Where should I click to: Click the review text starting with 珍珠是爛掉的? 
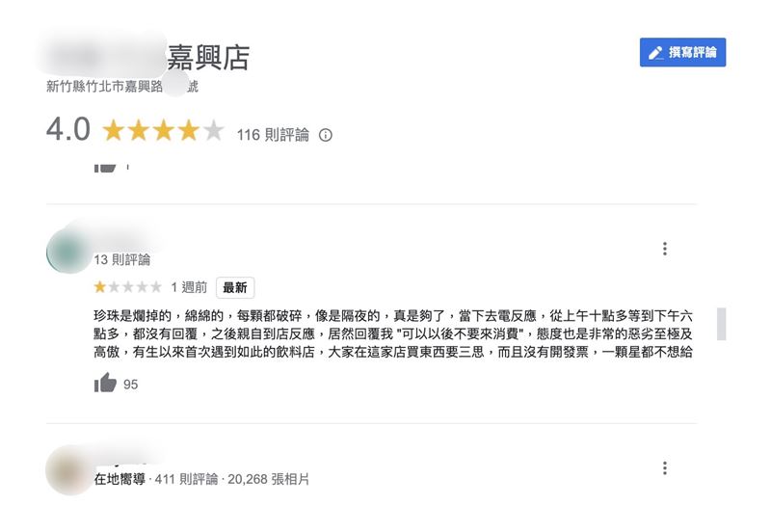pyautogui.click(x=393, y=333)
